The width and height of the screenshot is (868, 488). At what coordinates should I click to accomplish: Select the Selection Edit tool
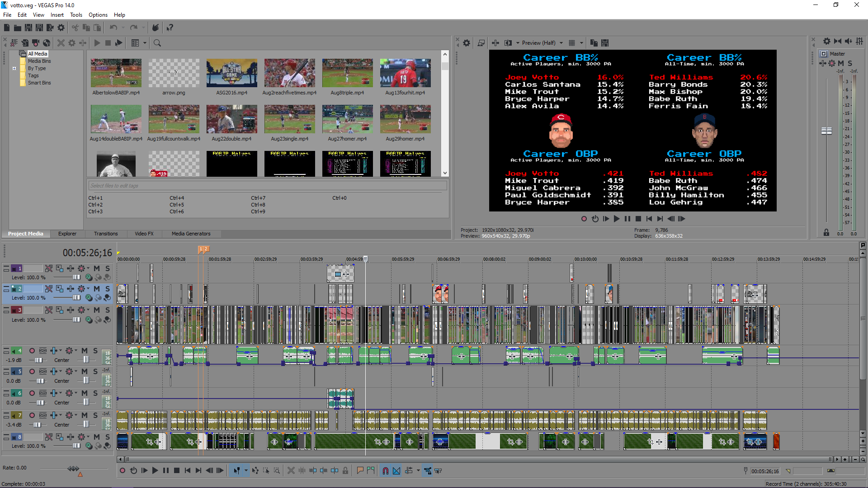click(x=266, y=471)
